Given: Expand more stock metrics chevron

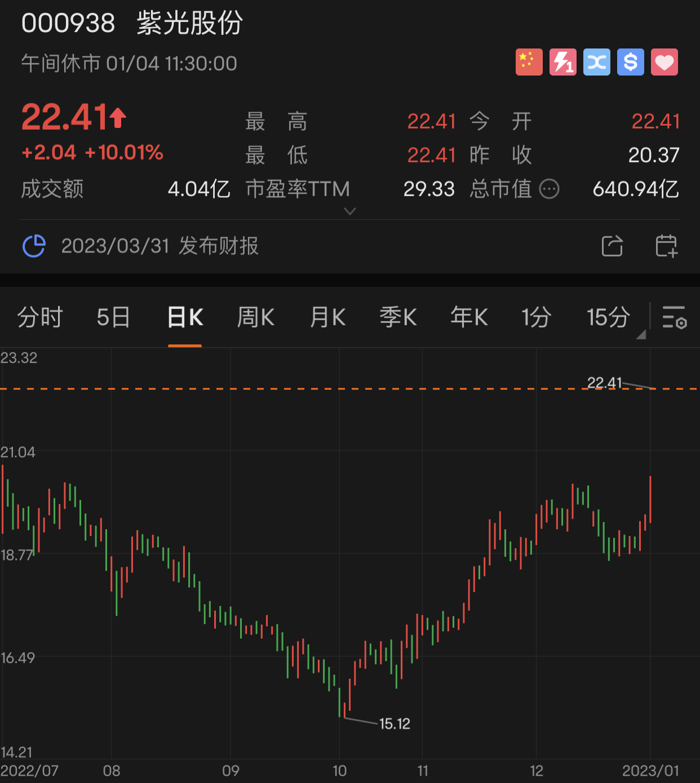Looking at the screenshot, I should pos(350,211).
